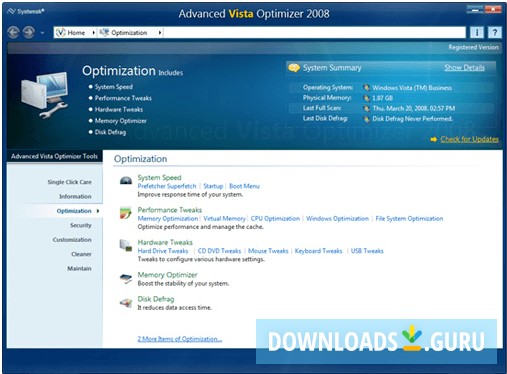
Task: Expand the arrow after Home breadcrumb
Action: [93, 32]
